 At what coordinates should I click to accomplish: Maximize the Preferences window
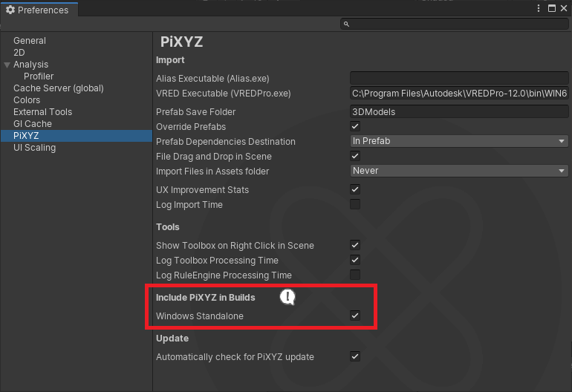point(552,8)
